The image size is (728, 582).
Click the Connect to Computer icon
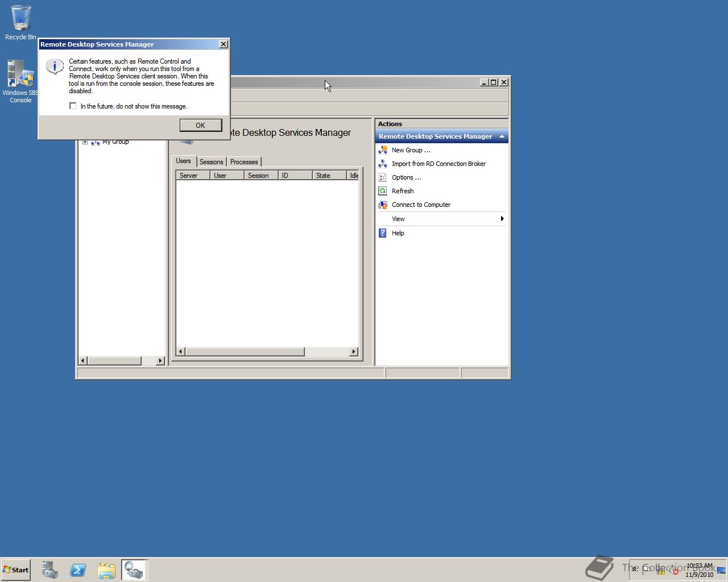click(383, 205)
